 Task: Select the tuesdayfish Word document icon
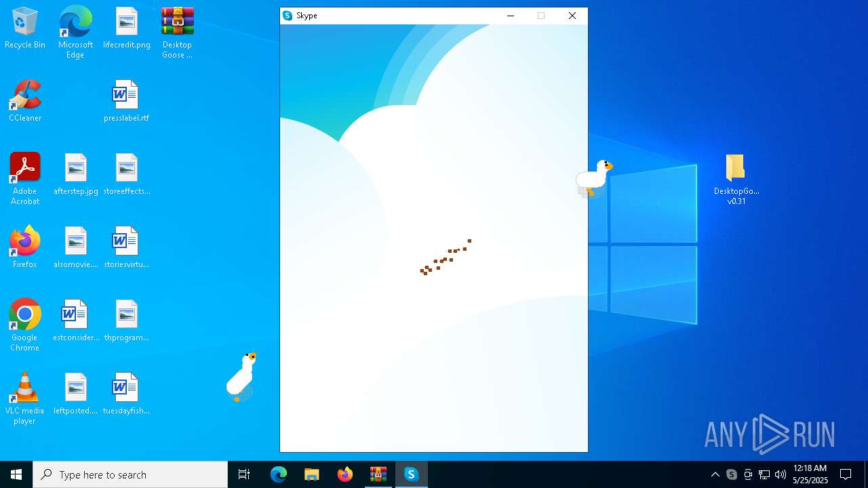click(126, 394)
